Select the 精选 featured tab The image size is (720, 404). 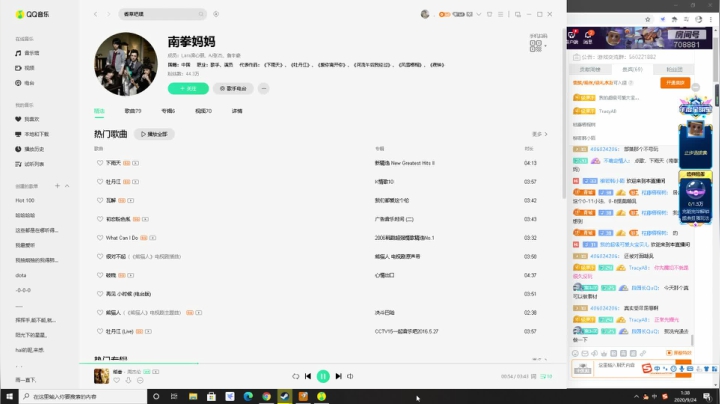click(x=99, y=111)
